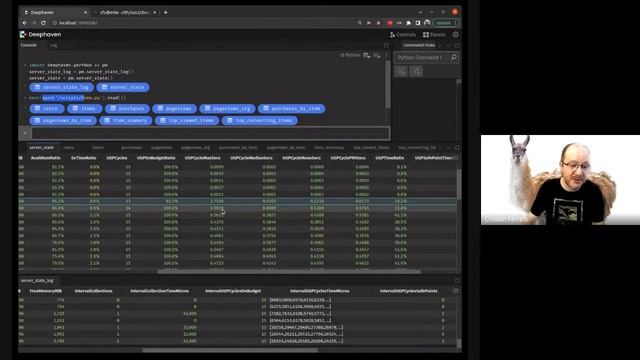Screen dimensions: 640x360
Task: Click the second command history action button
Action: (x=416, y=71)
